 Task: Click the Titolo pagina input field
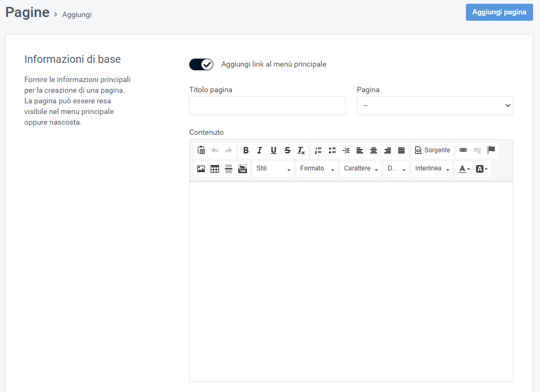click(x=267, y=105)
